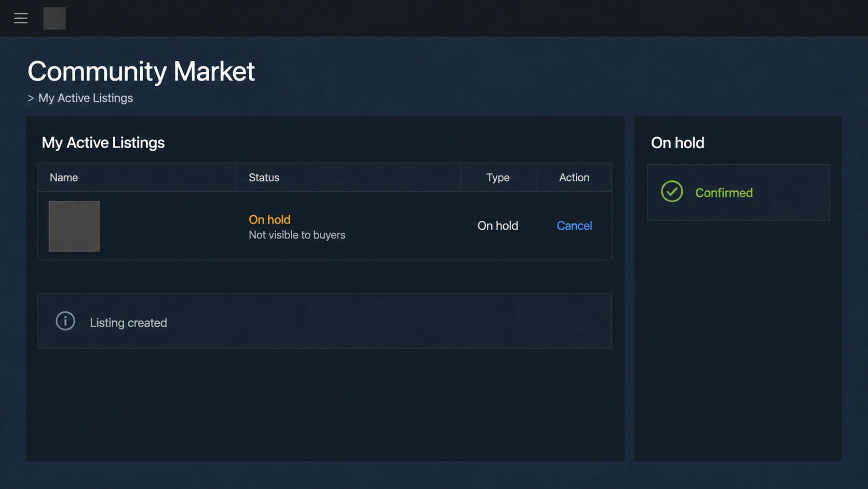Cancel the on hold listing
Viewport: 868px width, 489px height.
point(574,226)
